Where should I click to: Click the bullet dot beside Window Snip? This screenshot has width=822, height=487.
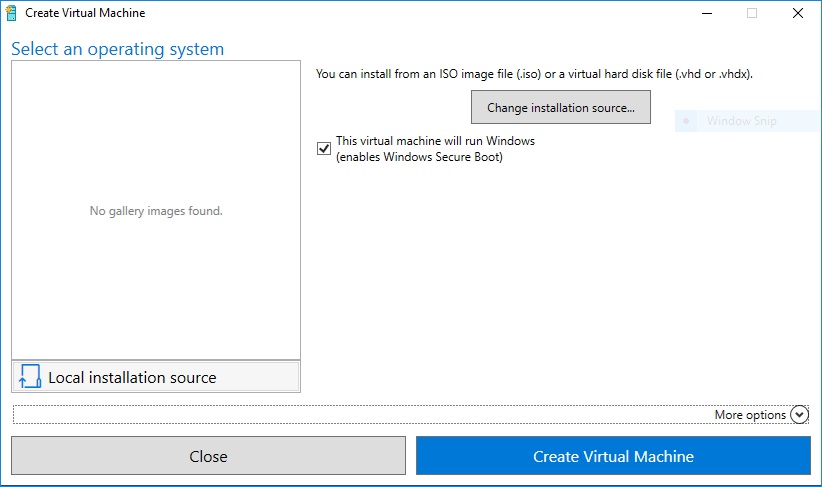coord(686,121)
